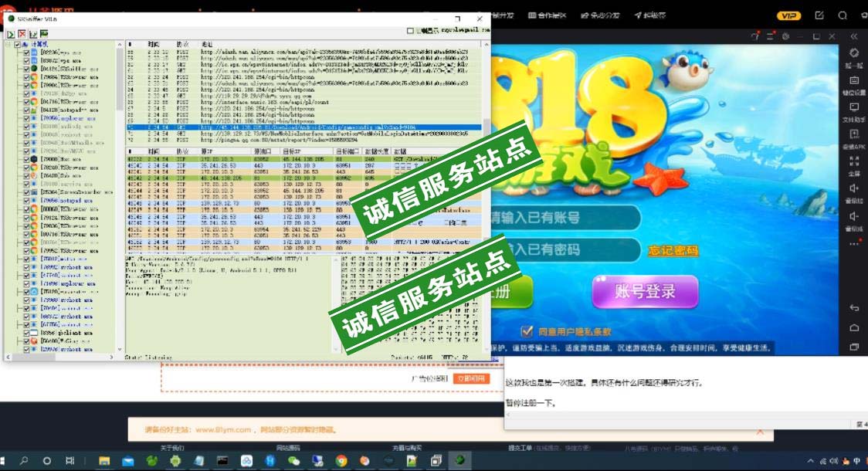Toggle the agree to user privacy terms checkbox

click(x=527, y=331)
